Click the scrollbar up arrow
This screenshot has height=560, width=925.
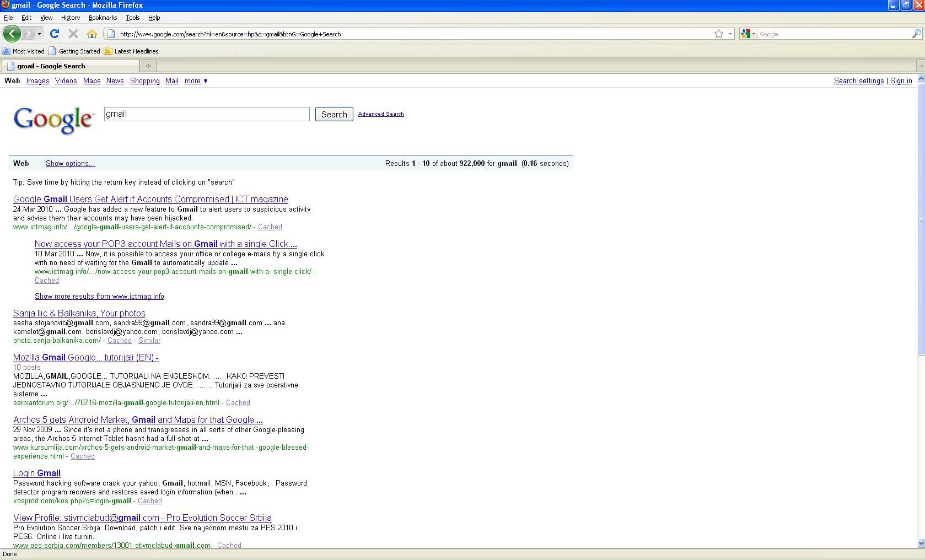(921, 78)
